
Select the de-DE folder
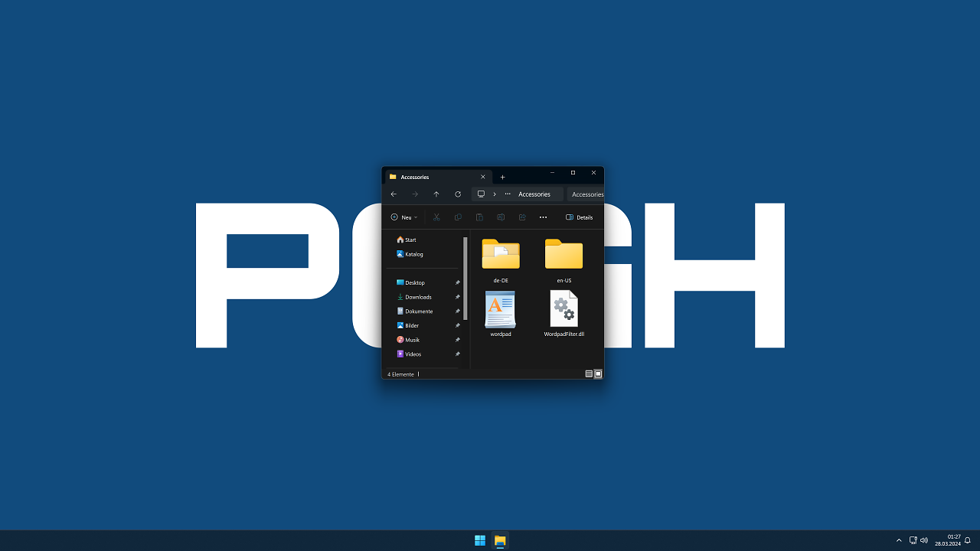pos(501,261)
